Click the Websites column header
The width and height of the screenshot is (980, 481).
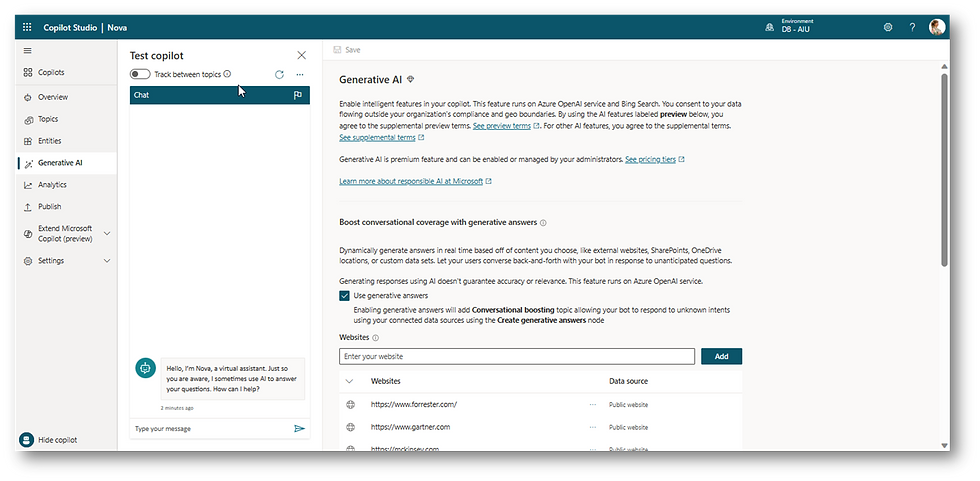click(386, 381)
